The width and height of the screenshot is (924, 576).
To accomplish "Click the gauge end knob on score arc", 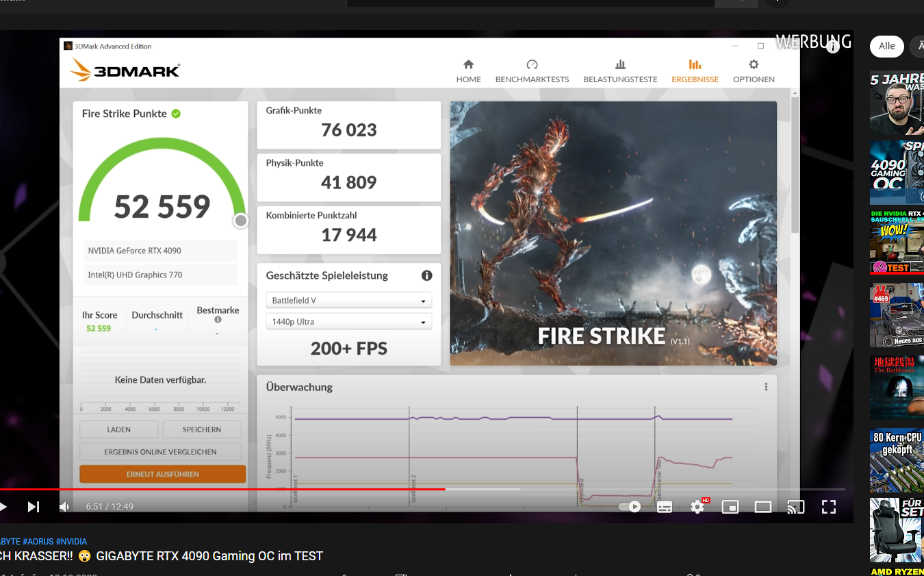I will coord(240,221).
